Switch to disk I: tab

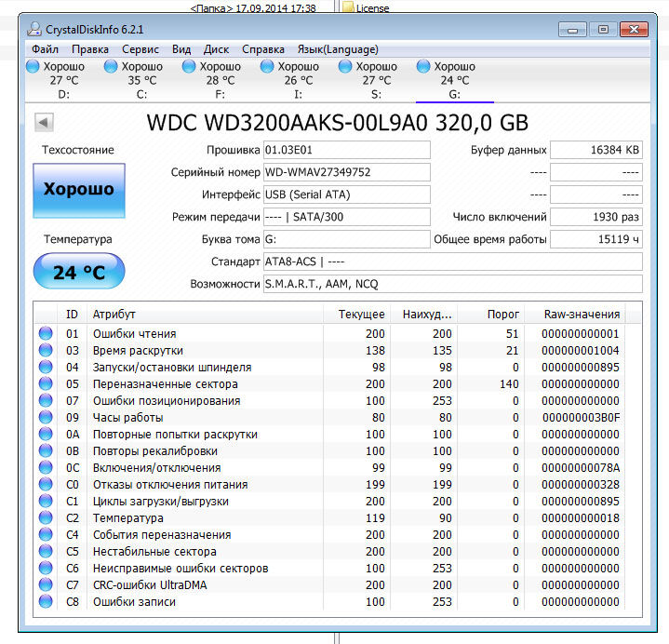[x=299, y=80]
